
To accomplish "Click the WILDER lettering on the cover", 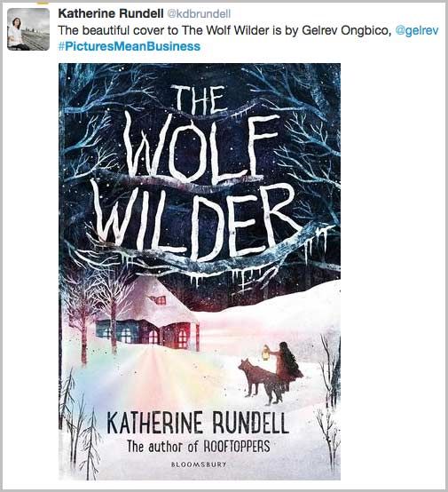I will [x=196, y=223].
